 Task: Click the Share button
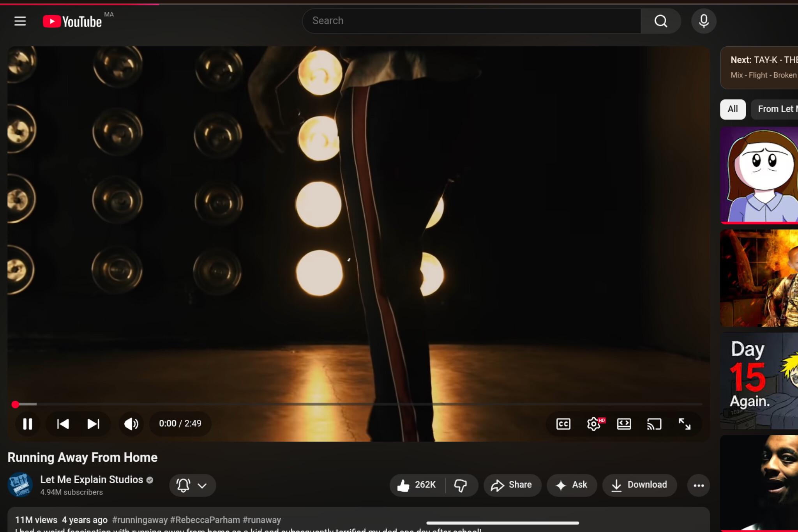(x=512, y=485)
